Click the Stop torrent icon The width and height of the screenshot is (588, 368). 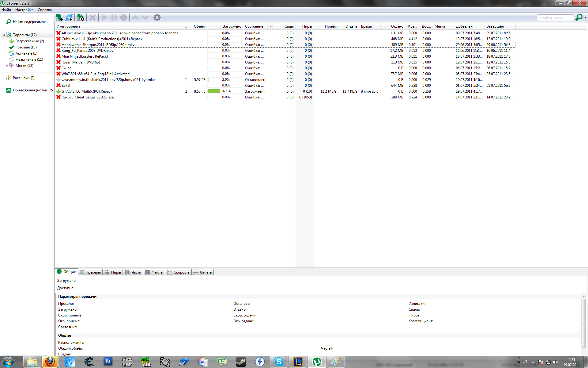point(124,17)
